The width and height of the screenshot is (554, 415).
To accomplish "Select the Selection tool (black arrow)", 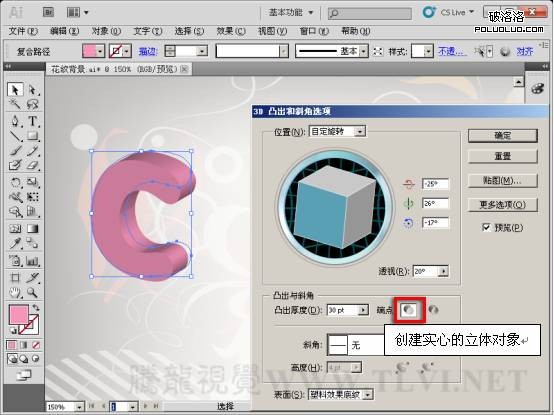I will [x=15, y=90].
